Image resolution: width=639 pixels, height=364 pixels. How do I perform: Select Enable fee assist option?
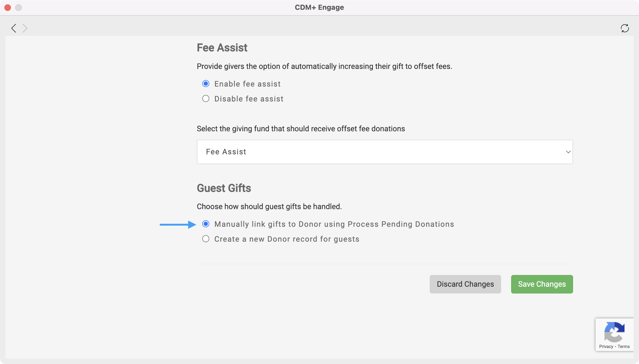point(206,84)
